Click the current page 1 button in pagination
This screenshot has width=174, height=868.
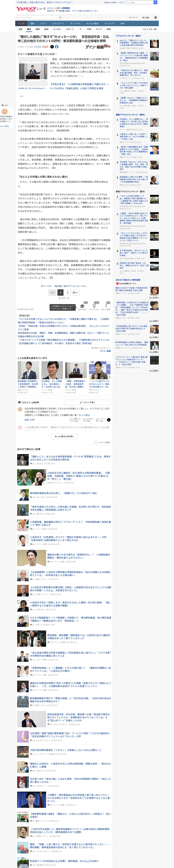click(x=60, y=293)
